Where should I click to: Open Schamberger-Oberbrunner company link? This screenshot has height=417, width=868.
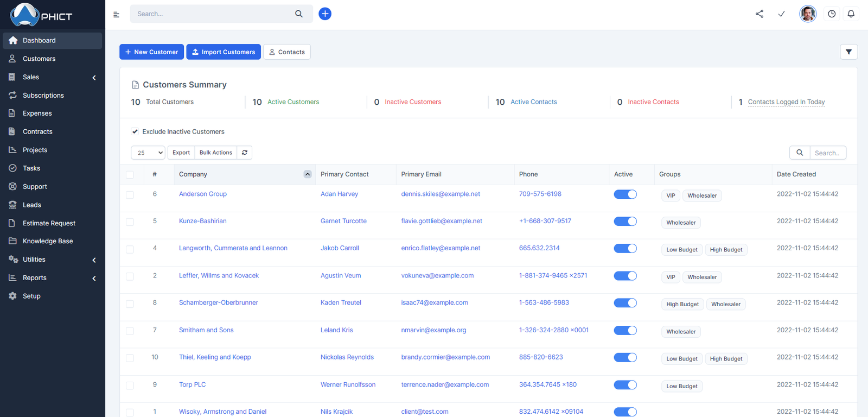coord(219,302)
